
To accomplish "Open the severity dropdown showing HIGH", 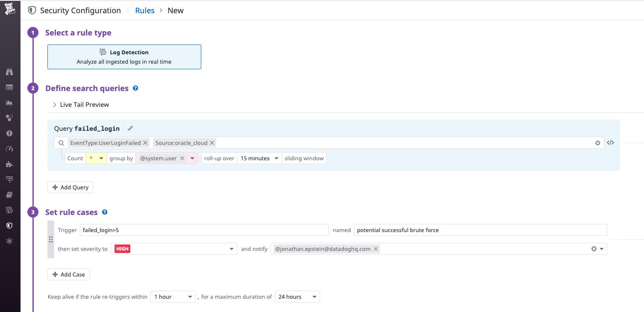I will pos(173,248).
